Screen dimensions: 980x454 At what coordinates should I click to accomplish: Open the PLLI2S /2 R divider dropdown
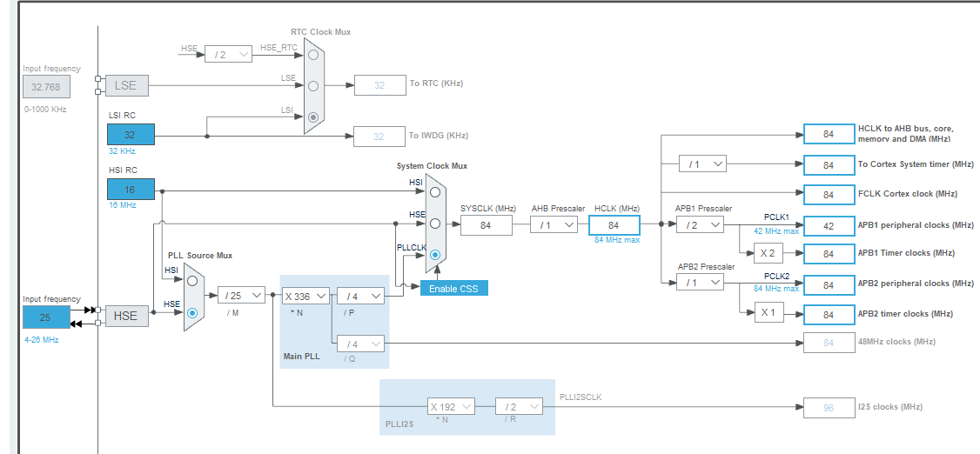pos(519,406)
